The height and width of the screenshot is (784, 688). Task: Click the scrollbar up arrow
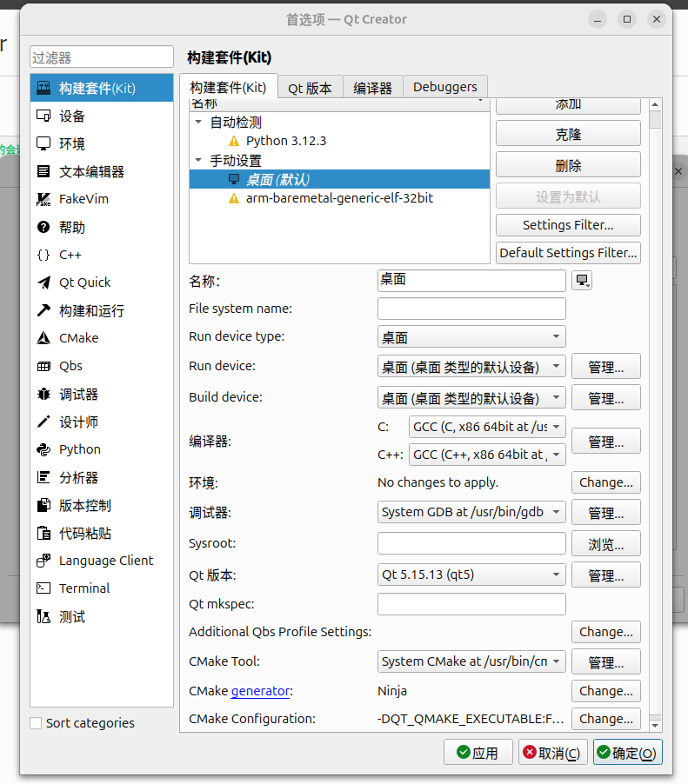click(654, 104)
